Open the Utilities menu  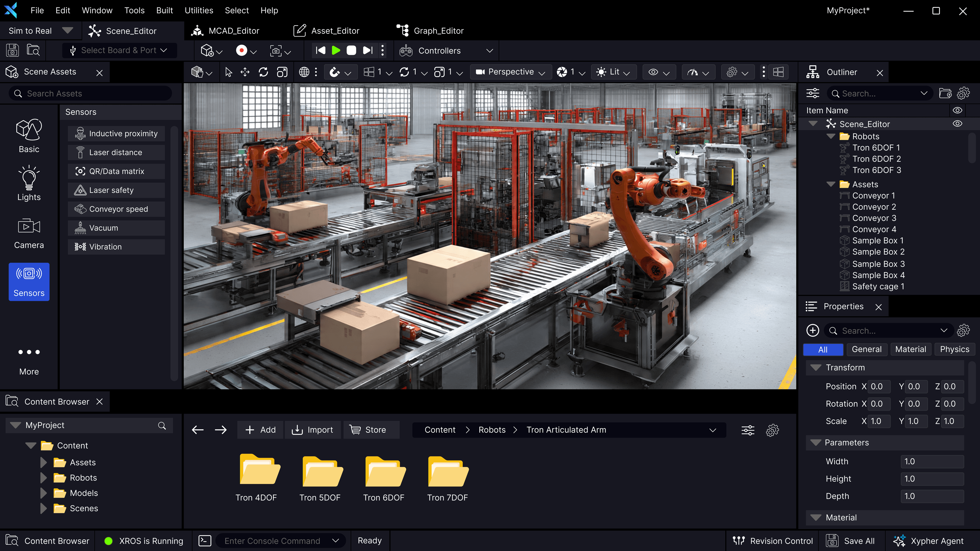pos(199,10)
